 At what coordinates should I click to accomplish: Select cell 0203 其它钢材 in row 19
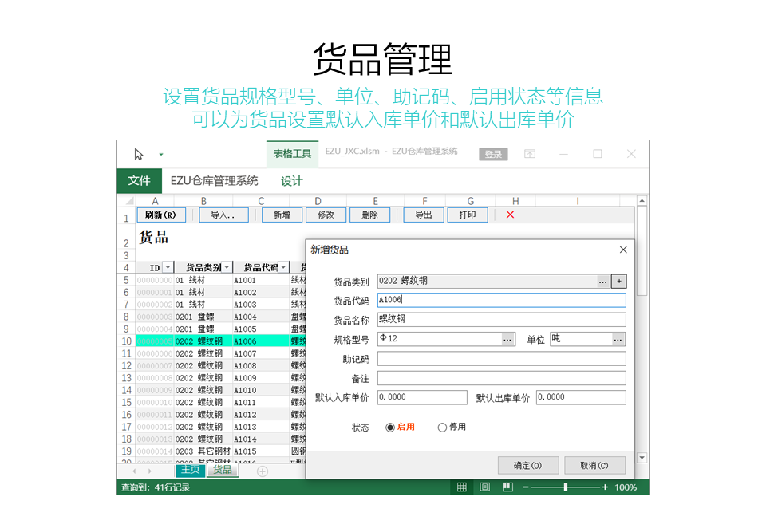pyautogui.click(x=203, y=451)
